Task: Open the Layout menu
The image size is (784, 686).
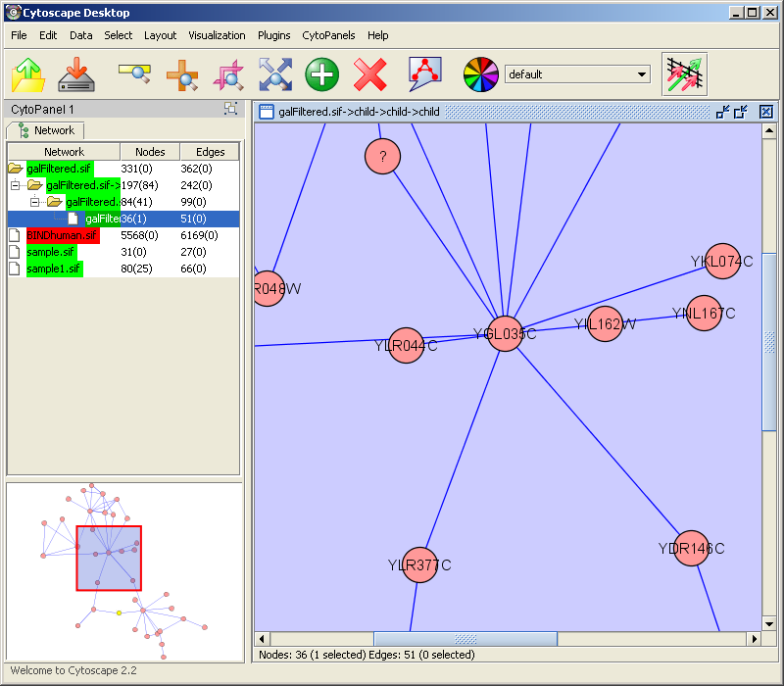Action: click(160, 35)
